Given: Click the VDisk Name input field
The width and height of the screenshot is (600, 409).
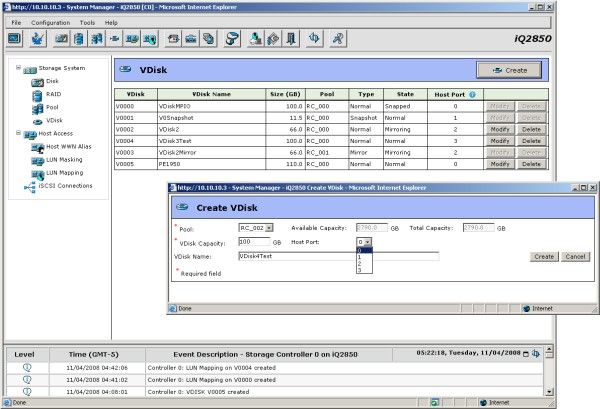Looking at the screenshot, I should pyautogui.click(x=339, y=256).
